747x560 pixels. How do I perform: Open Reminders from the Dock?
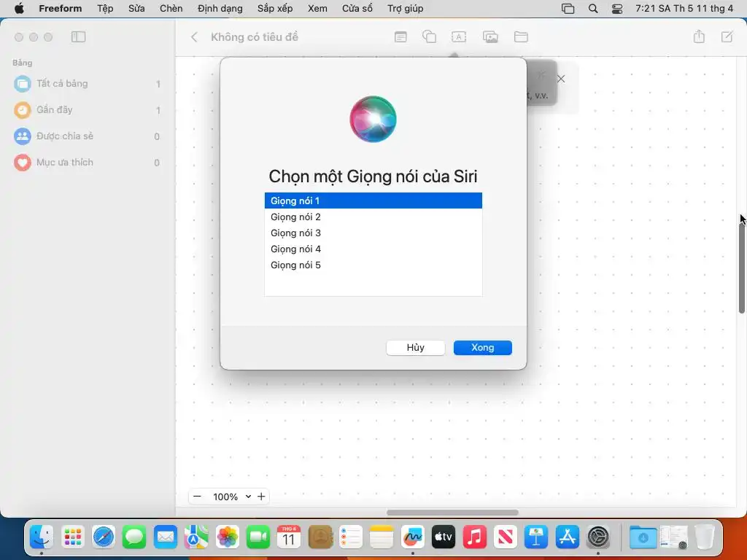351,537
